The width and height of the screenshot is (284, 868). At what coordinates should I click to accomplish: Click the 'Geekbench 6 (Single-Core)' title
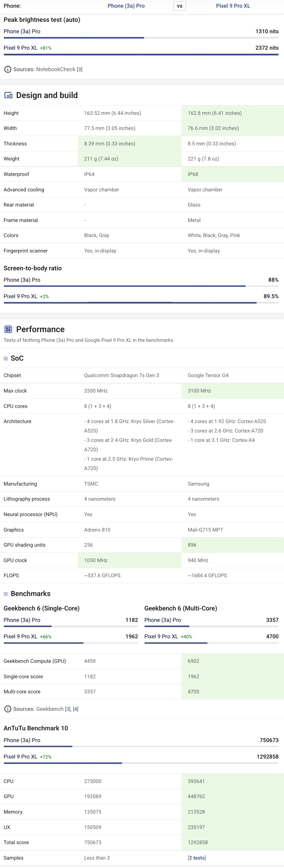point(42,608)
